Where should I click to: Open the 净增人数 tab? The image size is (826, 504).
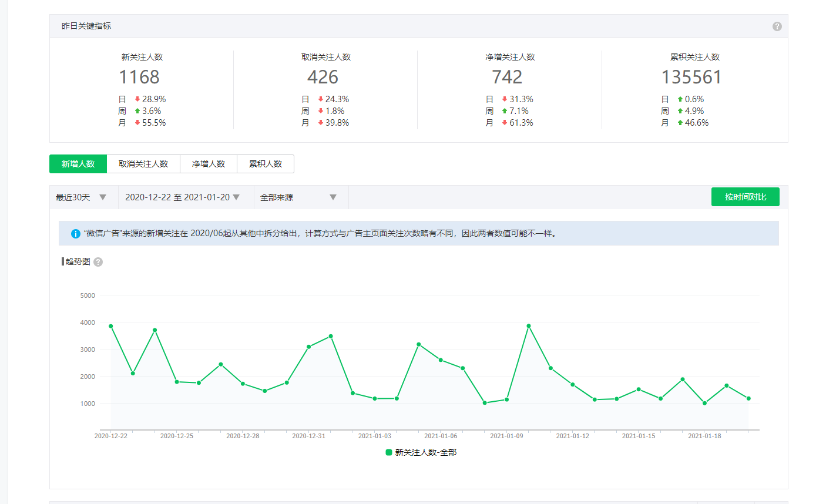click(209, 164)
